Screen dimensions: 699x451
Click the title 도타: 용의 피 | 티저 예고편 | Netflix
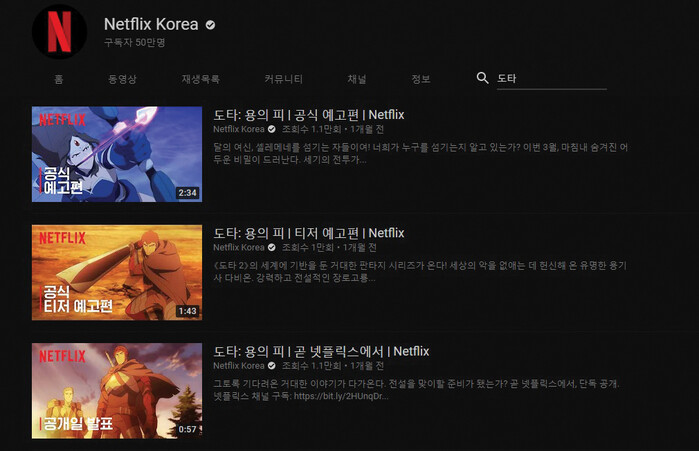click(x=308, y=233)
